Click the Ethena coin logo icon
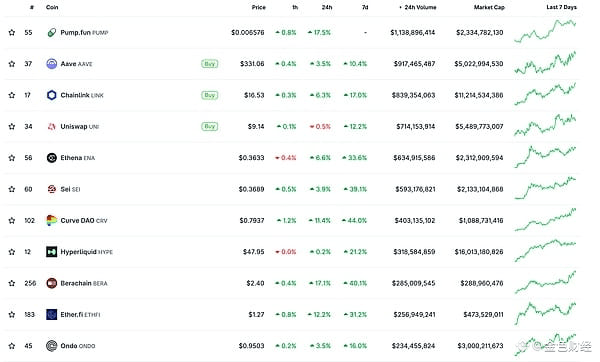The image size is (600, 362). pos(52,158)
